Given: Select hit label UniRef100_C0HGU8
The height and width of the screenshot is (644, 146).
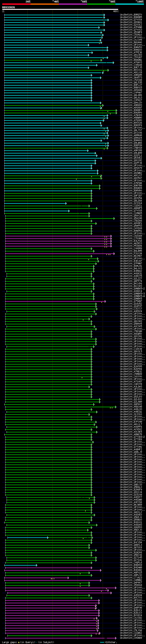Looking at the screenshot, I should coord(131,65).
